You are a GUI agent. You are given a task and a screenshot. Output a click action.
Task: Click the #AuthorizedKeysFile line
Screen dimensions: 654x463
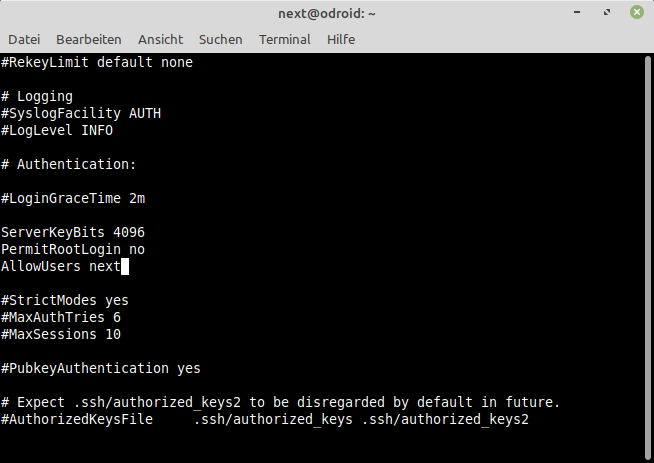point(265,419)
